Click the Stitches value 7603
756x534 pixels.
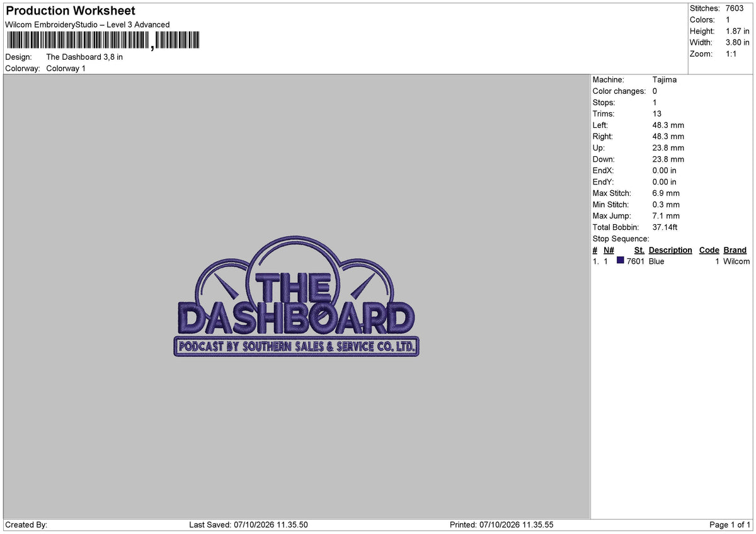[734, 8]
